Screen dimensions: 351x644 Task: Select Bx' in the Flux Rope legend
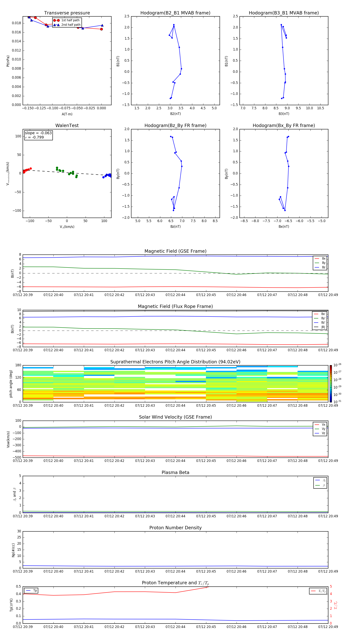coord(320,314)
